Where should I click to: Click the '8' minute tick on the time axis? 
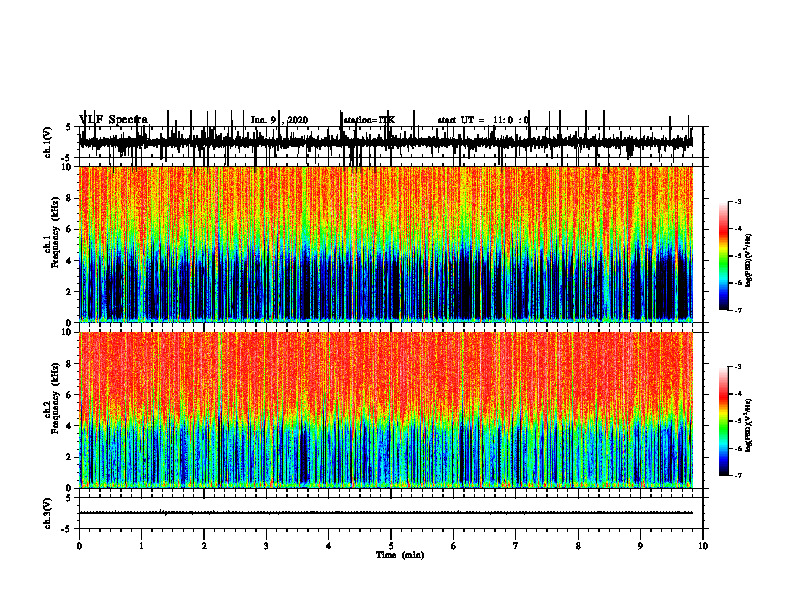(578, 546)
